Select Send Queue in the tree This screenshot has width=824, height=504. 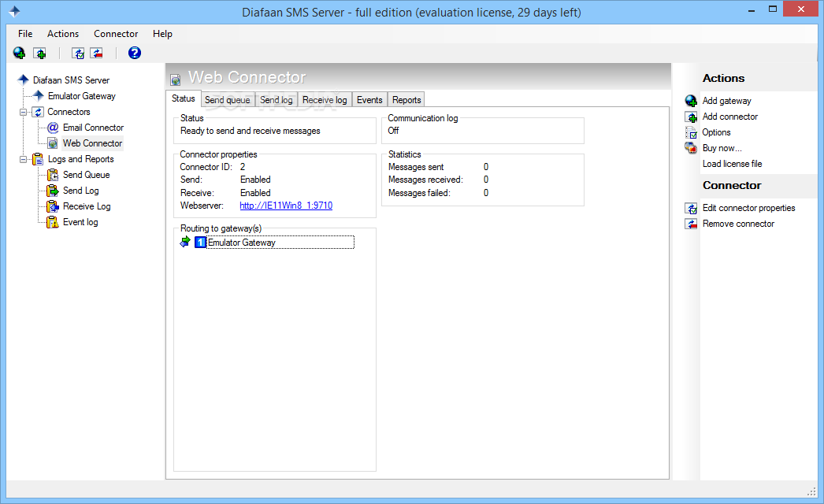click(86, 175)
